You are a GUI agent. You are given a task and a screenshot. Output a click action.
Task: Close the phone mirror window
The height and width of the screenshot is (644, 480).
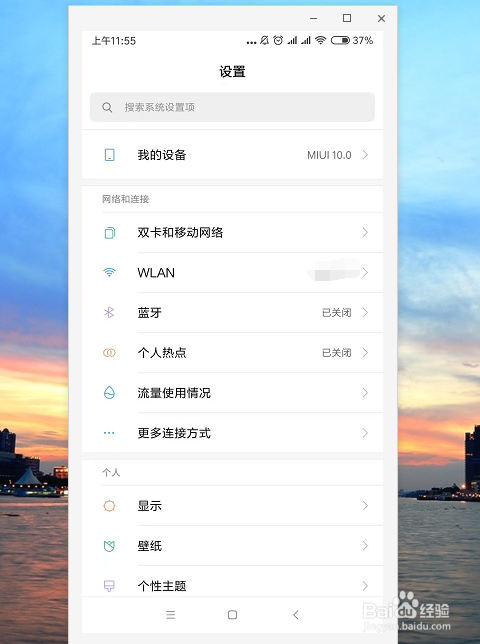[x=381, y=18]
